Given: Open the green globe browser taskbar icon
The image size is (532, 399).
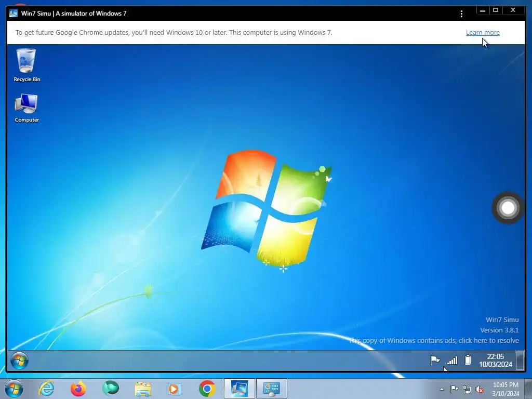Looking at the screenshot, I should (111, 389).
